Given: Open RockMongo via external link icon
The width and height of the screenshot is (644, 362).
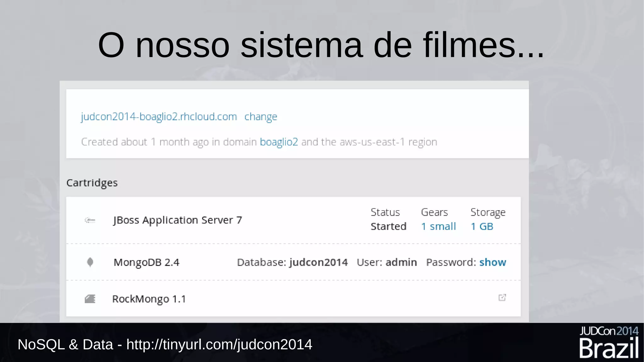Looking at the screenshot, I should (502, 297).
